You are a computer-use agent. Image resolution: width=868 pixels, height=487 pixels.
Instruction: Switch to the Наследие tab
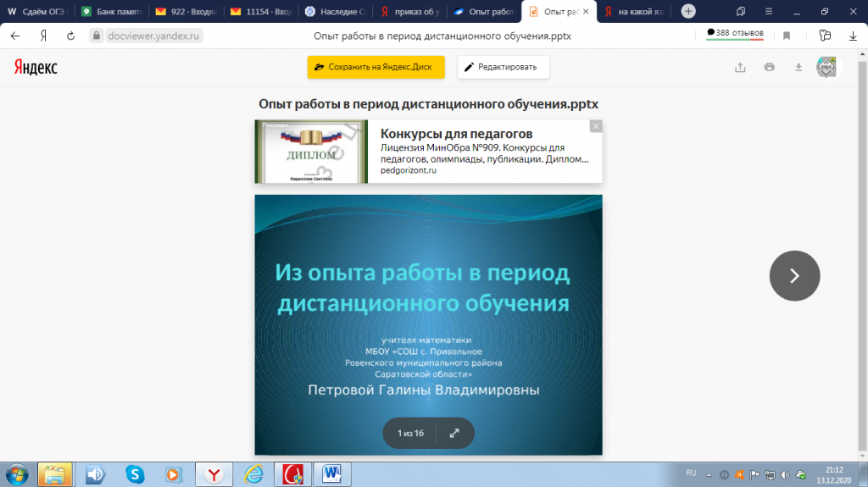(336, 12)
